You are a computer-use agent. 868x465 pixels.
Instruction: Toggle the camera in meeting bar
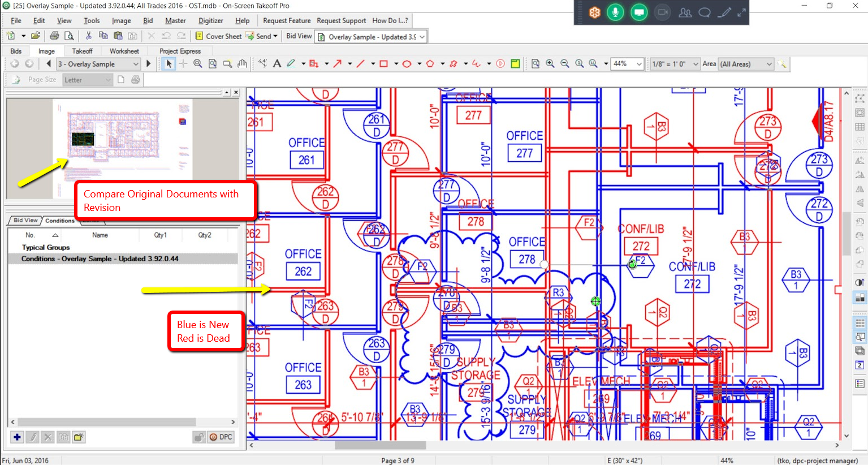tap(663, 12)
